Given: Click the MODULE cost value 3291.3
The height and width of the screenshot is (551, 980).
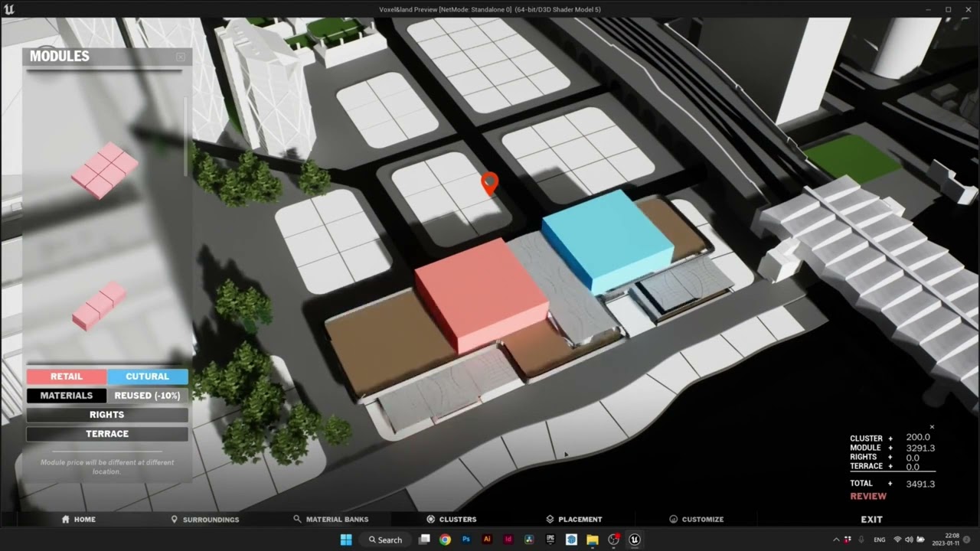Looking at the screenshot, I should point(920,448).
